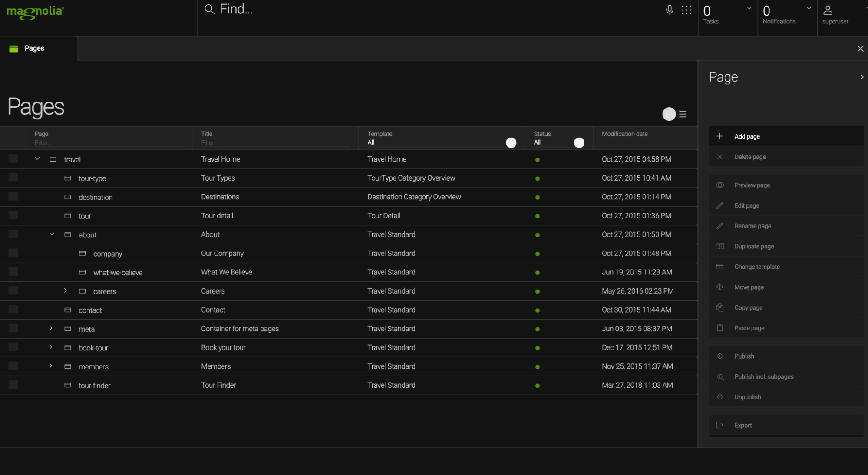868x475 pixels.
Task: Click the microphone voice search icon
Action: point(669,10)
